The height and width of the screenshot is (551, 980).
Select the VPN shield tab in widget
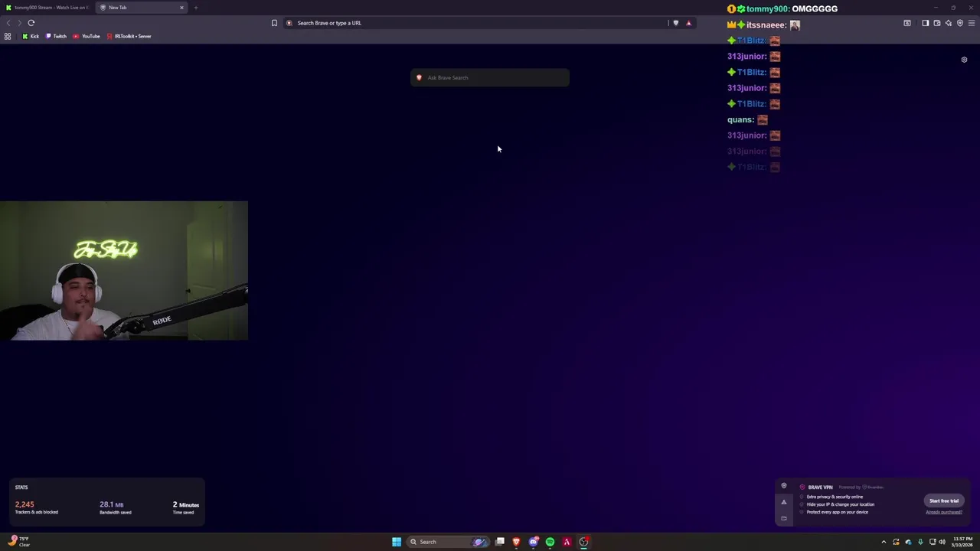pyautogui.click(x=784, y=486)
